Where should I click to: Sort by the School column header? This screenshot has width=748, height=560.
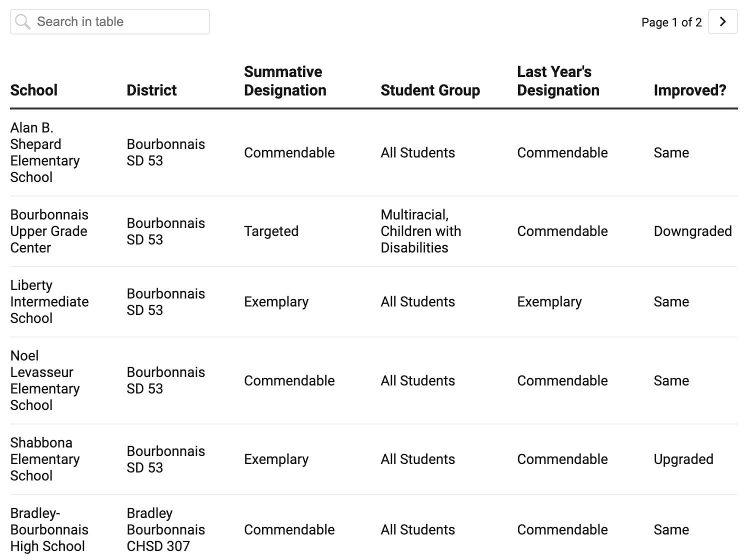coord(34,90)
